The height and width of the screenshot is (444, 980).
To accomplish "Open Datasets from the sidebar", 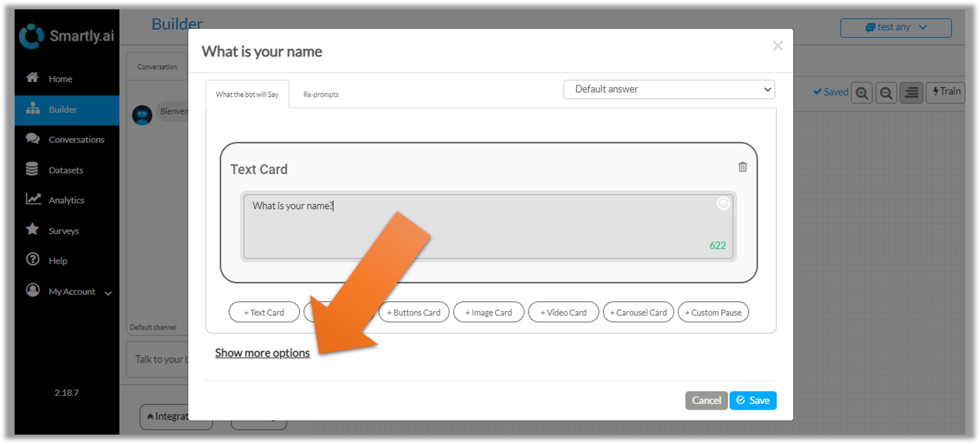I will pyautogui.click(x=65, y=170).
